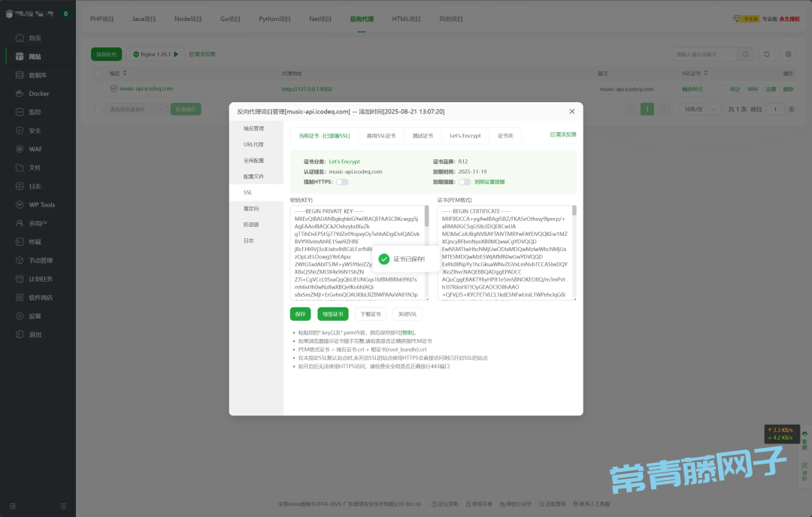This screenshot has height=517, width=812.
Task: Click the refresh list icon
Action: click(767, 54)
